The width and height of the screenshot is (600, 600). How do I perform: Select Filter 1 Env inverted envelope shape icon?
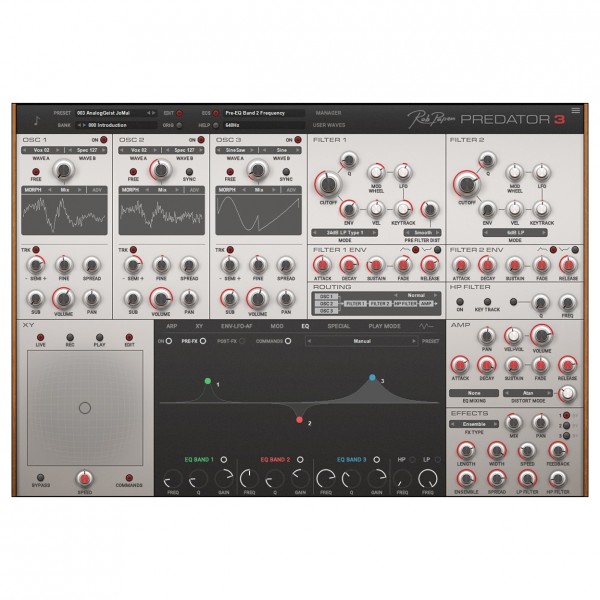[x=427, y=250]
